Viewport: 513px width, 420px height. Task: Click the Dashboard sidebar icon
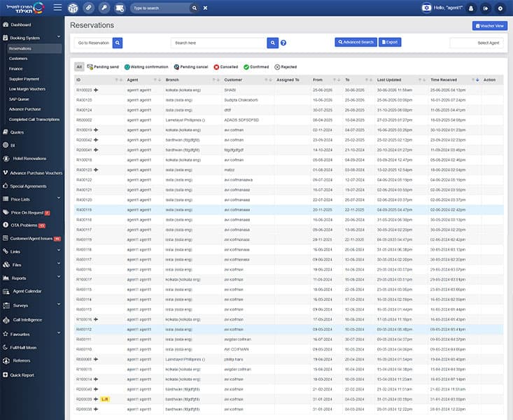(x=6, y=24)
